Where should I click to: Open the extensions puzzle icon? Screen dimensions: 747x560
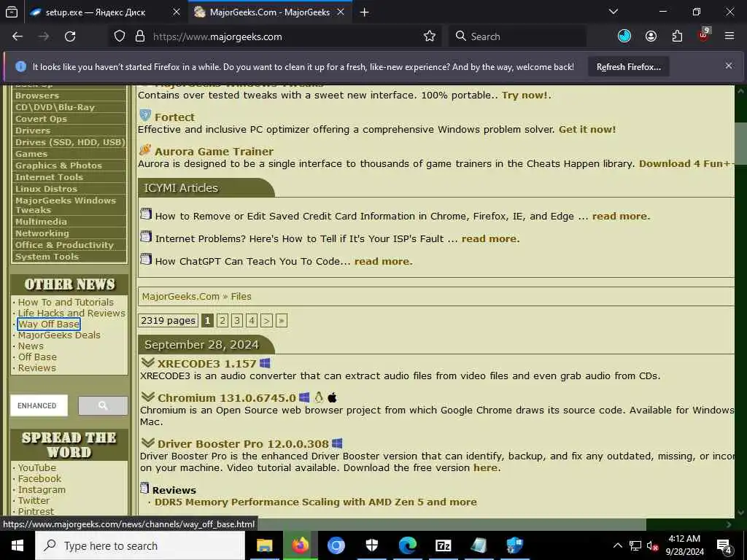pos(677,36)
